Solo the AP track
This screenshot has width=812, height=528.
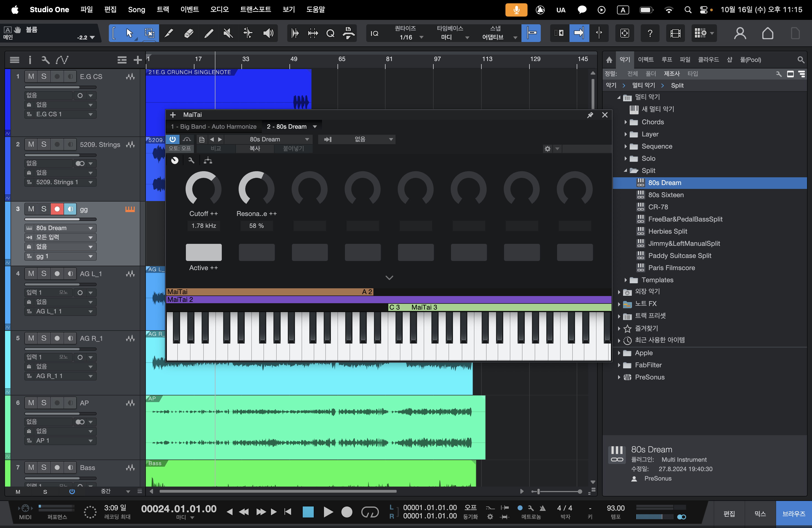tap(44, 403)
